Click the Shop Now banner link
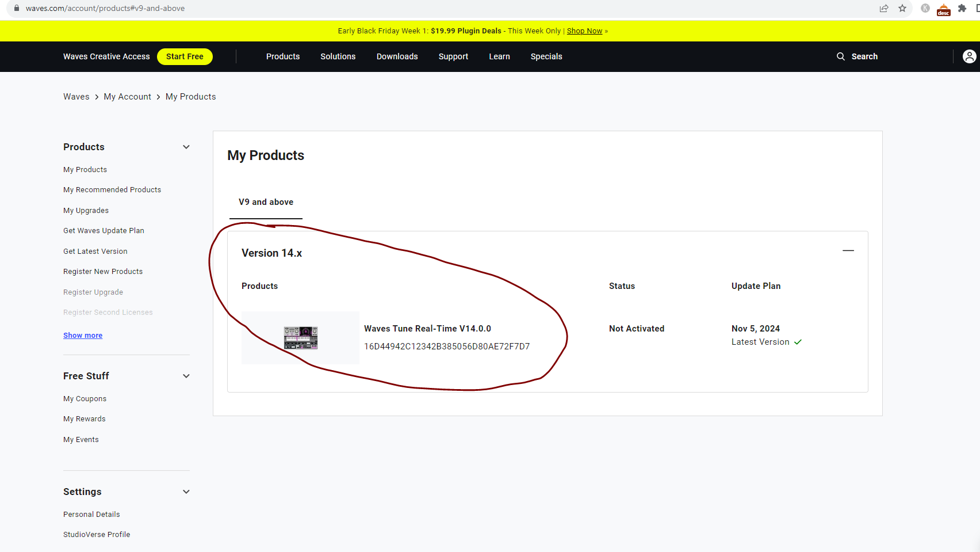Screen dimensions: 980x552 click(x=584, y=31)
